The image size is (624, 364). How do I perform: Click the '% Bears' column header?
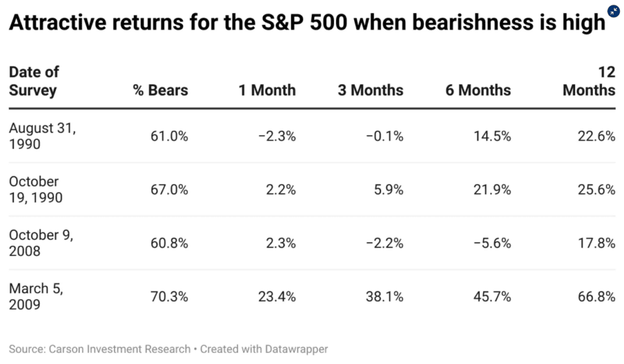(x=160, y=91)
